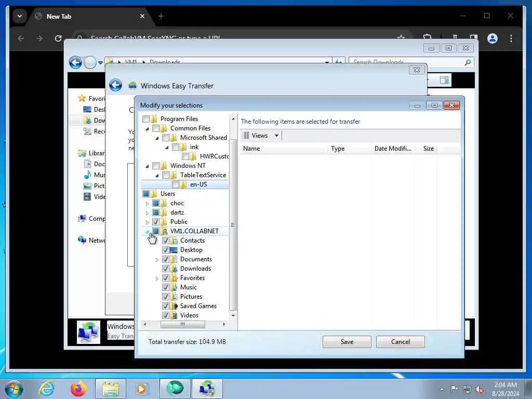Launch Internet Explorer from the taskbar
The width and height of the screenshot is (532, 399).
[x=46, y=389]
